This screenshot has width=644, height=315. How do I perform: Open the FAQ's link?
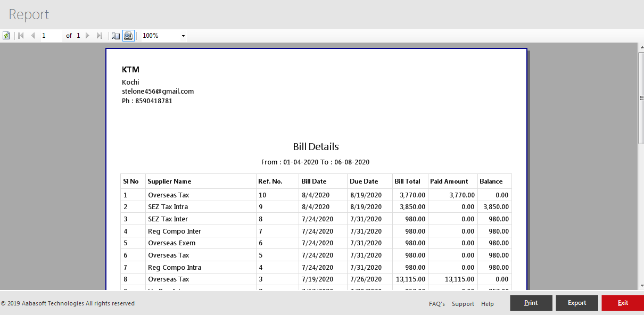point(437,304)
